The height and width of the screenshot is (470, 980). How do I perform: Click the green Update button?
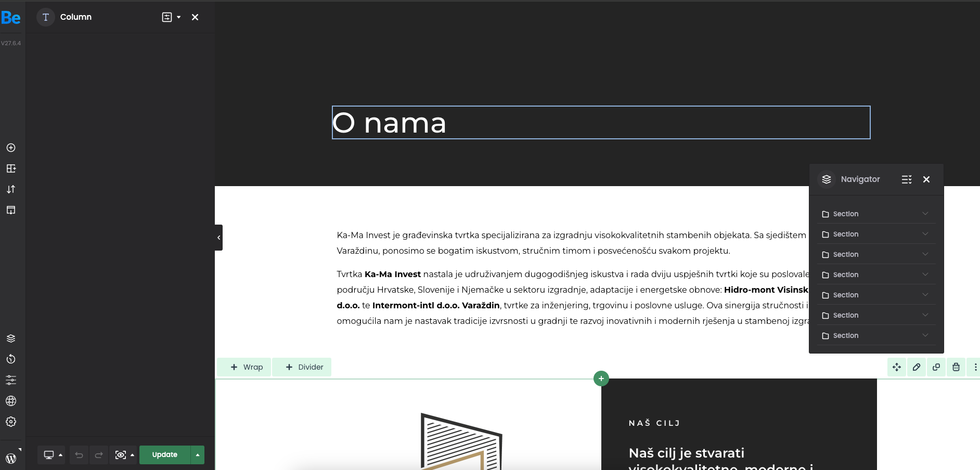[165, 455]
